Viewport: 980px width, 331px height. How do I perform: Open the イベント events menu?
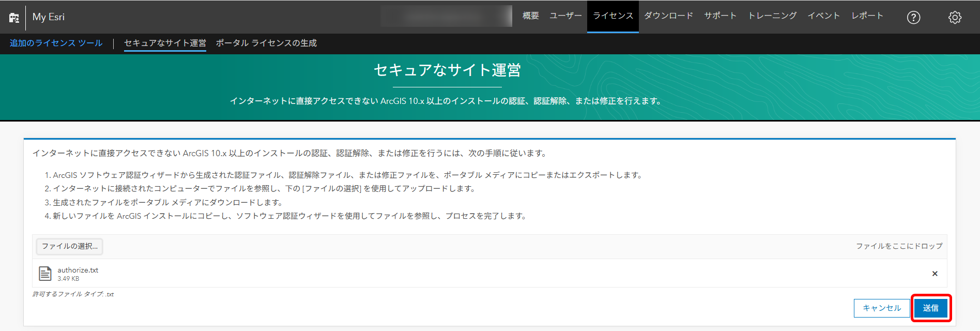pyautogui.click(x=823, y=16)
